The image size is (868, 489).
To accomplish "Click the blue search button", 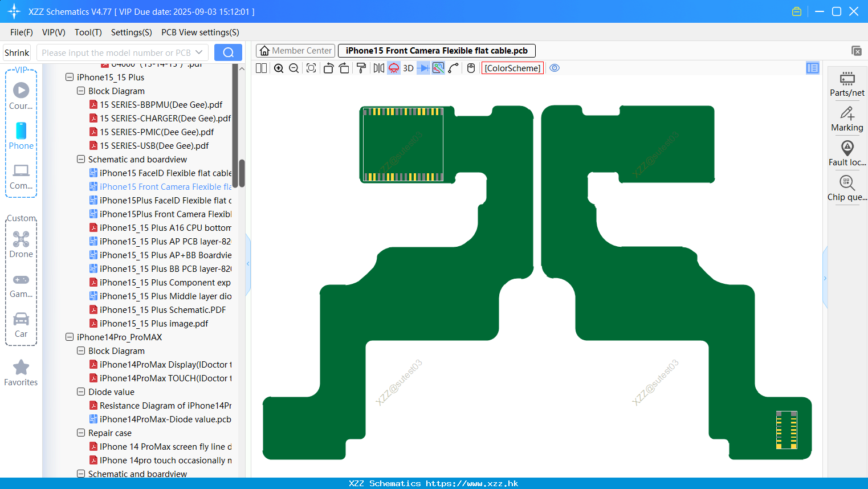I will pyautogui.click(x=228, y=52).
